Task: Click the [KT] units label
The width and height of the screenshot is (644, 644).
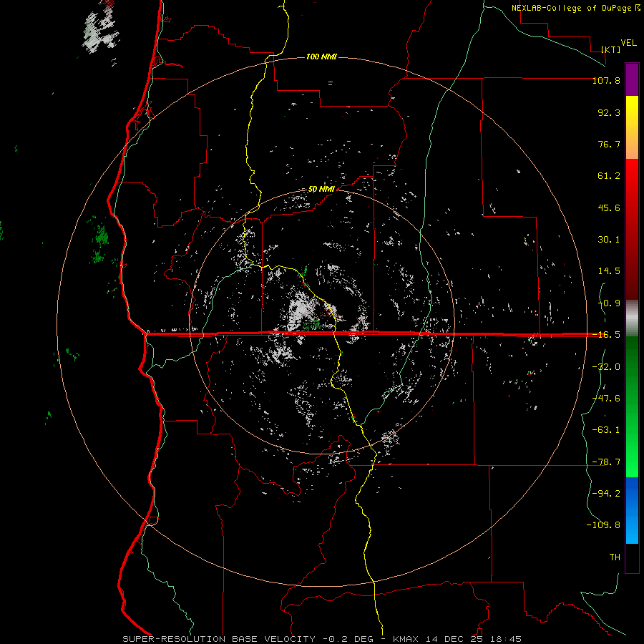Action: [611, 49]
